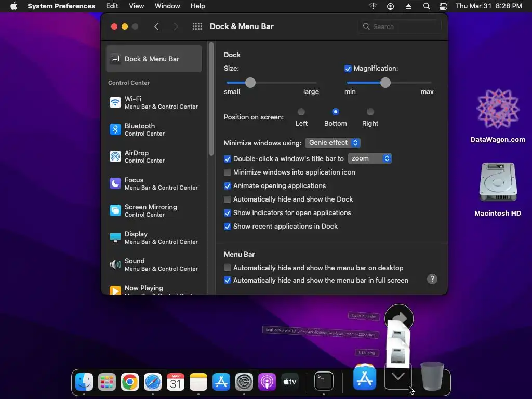Click the Search field in preferences
532x399 pixels.
400,26
